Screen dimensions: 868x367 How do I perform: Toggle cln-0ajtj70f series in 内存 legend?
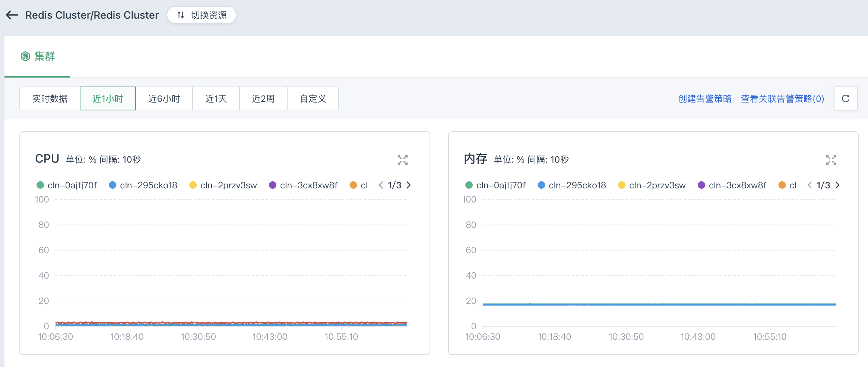tap(495, 185)
